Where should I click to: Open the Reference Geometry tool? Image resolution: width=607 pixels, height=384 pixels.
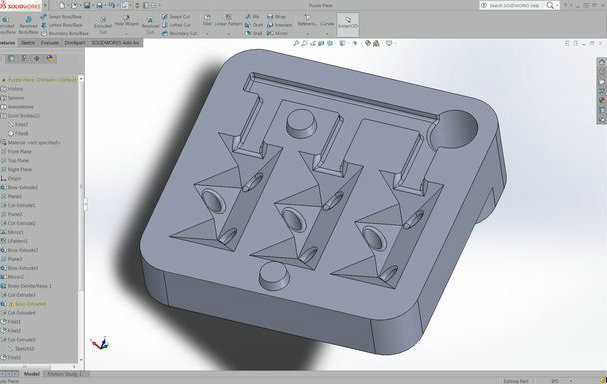pyautogui.click(x=307, y=20)
